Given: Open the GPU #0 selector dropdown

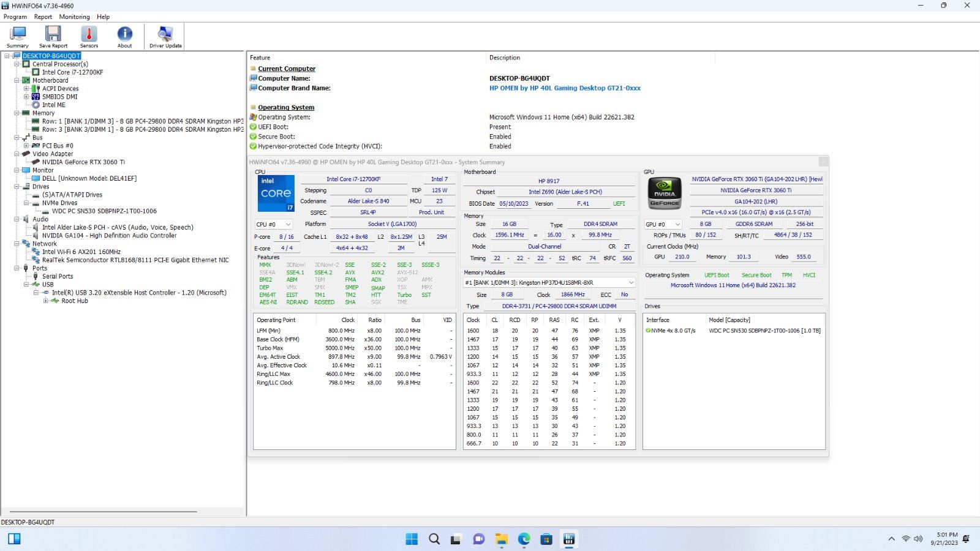Looking at the screenshot, I should point(663,225).
